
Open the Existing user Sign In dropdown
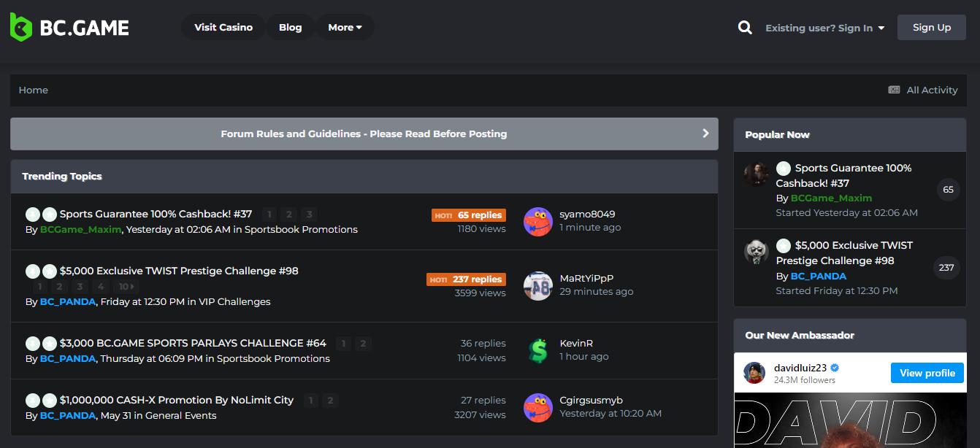(824, 28)
